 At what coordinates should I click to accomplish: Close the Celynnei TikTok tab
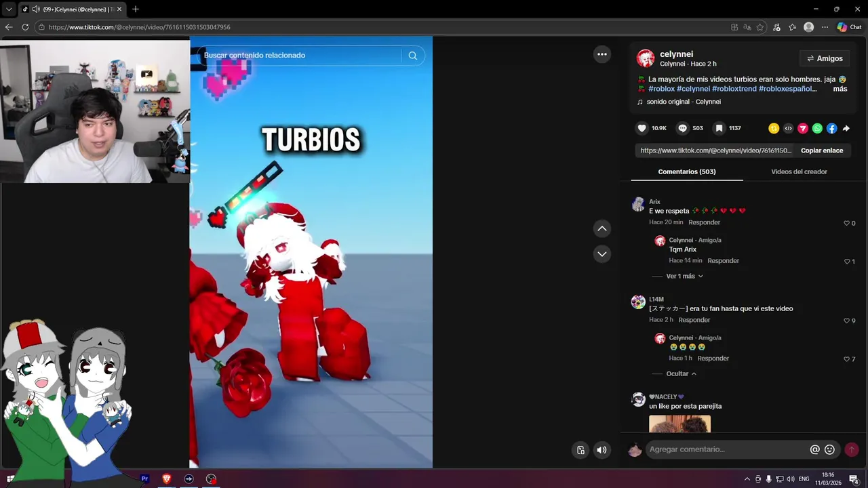click(x=119, y=9)
